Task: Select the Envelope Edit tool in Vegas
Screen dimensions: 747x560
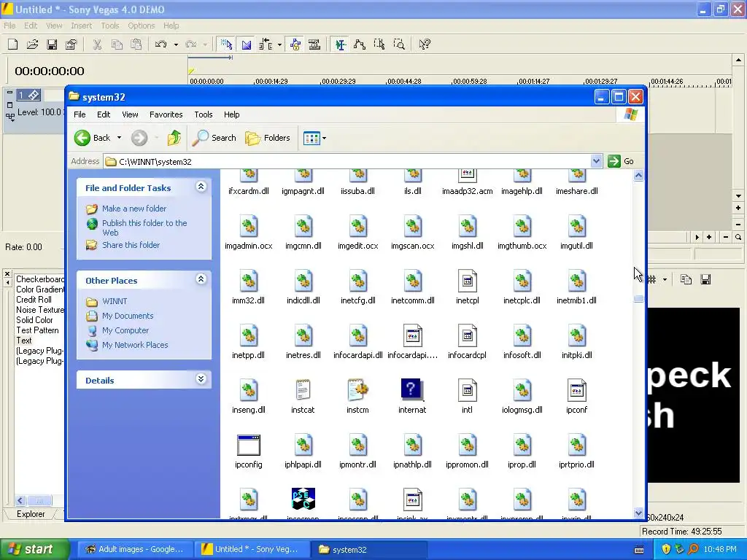Action: click(360, 44)
